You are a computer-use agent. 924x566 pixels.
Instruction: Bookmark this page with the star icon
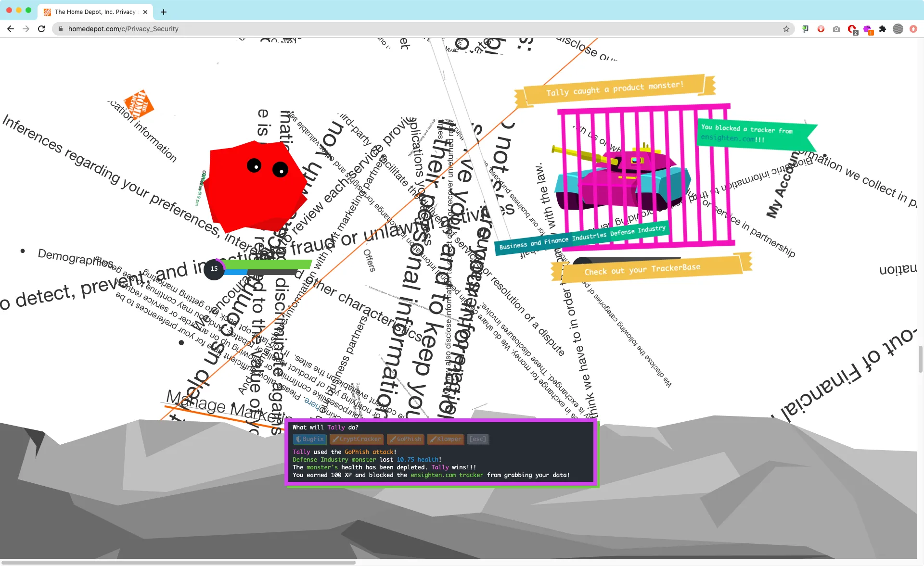[786, 29]
